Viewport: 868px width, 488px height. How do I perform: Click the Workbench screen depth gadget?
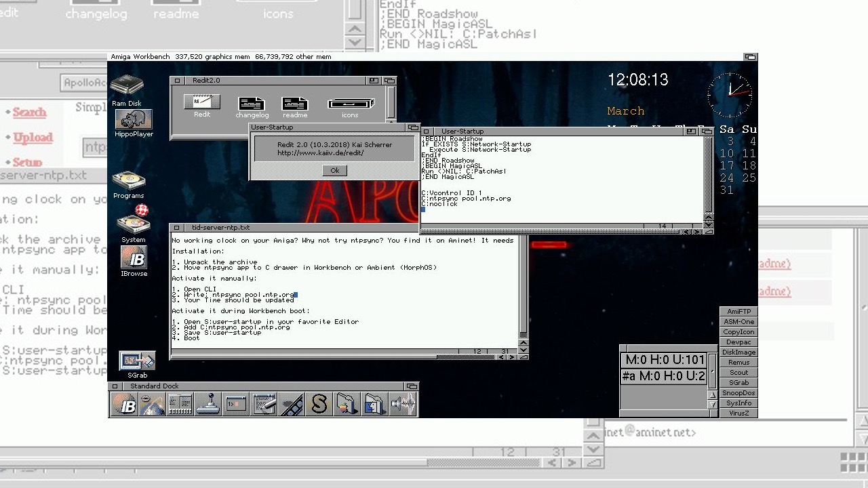[x=750, y=57]
